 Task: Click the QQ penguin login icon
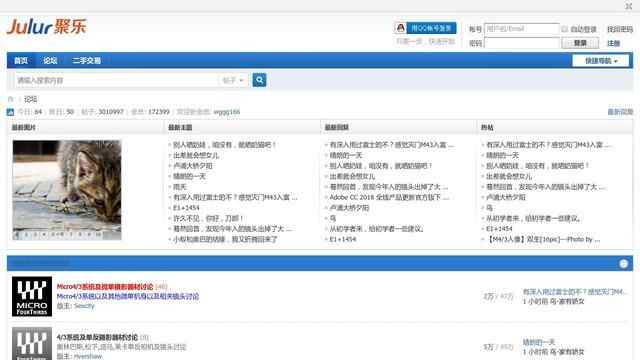[x=400, y=28]
